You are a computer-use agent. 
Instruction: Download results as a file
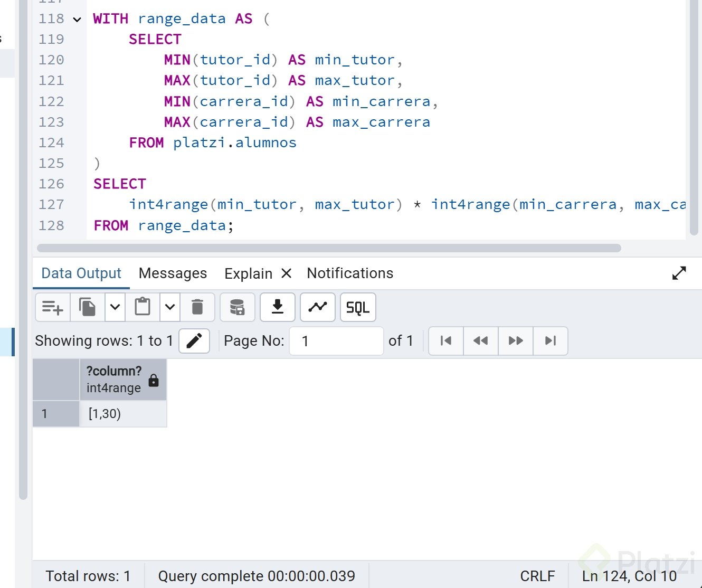tap(278, 307)
